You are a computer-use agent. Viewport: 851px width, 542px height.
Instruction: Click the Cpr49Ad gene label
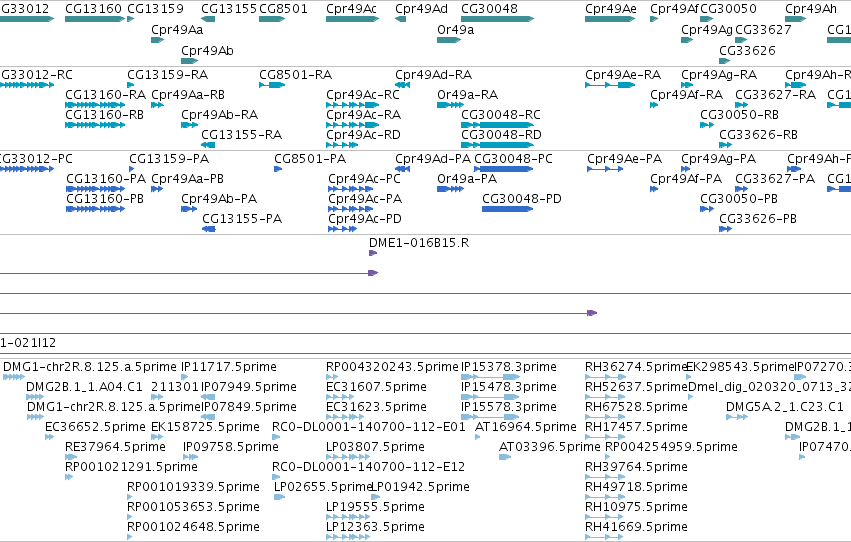coord(422,9)
